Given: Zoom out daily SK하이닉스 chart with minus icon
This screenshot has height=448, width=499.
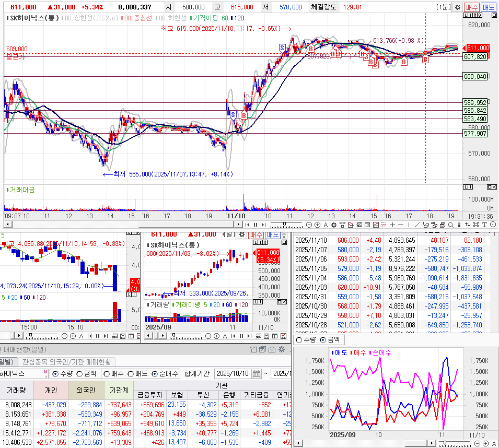Looking at the screenshot, I should (208, 336).
